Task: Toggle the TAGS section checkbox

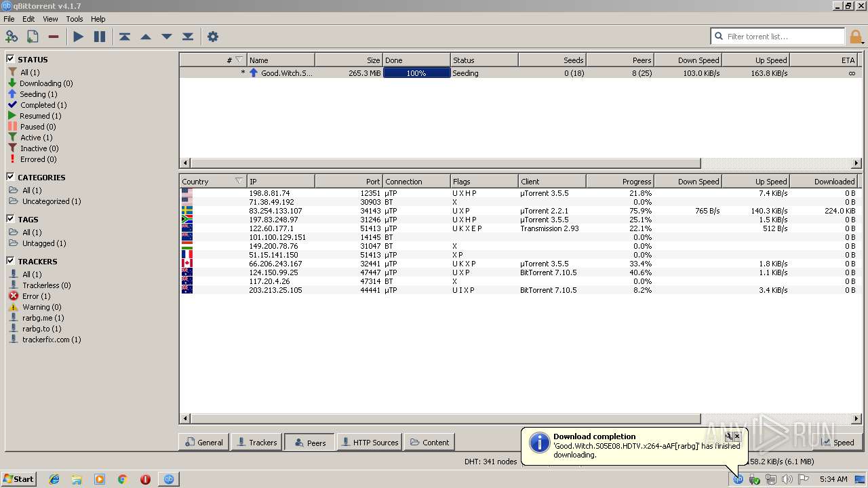Action: [x=10, y=219]
